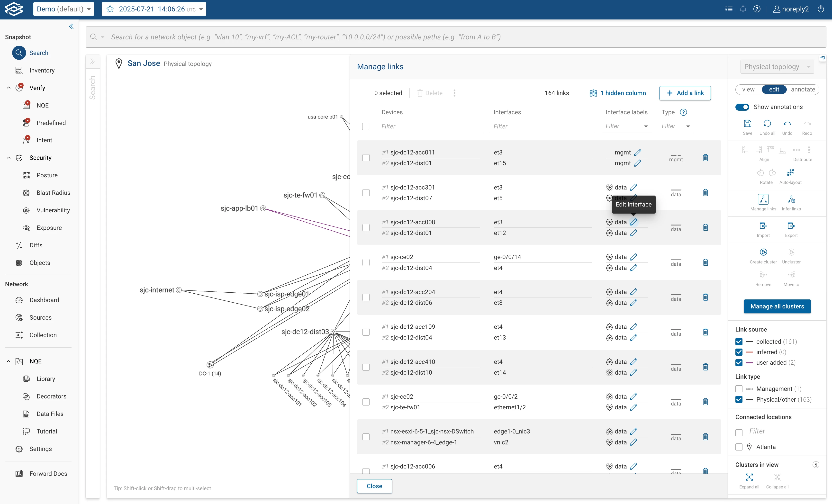The height and width of the screenshot is (504, 832).
Task: Uncheck inferred link source checkbox
Action: 739,352
